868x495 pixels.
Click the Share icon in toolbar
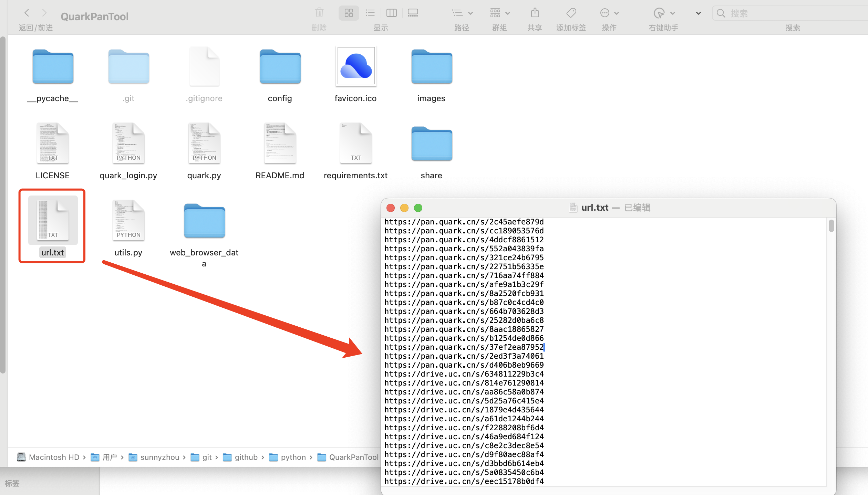pyautogui.click(x=535, y=13)
